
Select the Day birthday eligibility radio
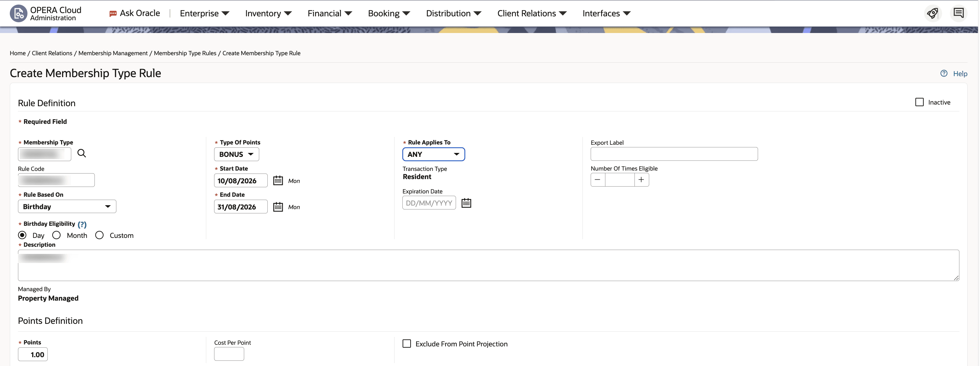23,235
